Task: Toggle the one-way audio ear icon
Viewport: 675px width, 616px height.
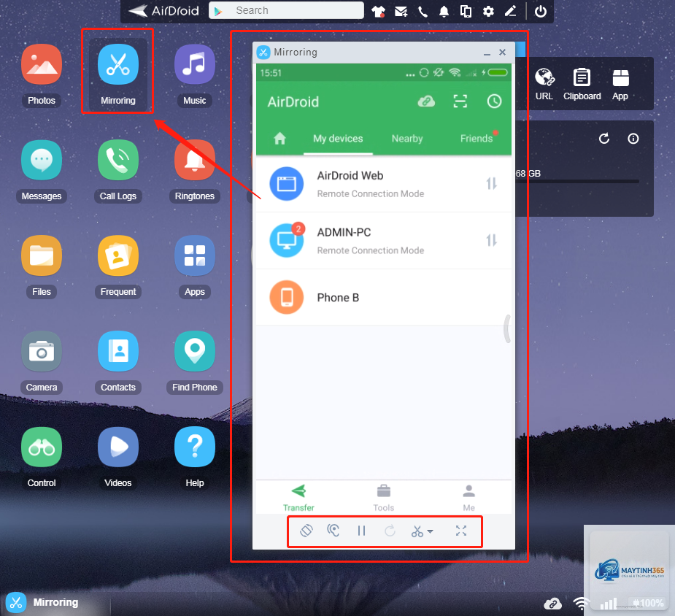Action: (x=333, y=531)
